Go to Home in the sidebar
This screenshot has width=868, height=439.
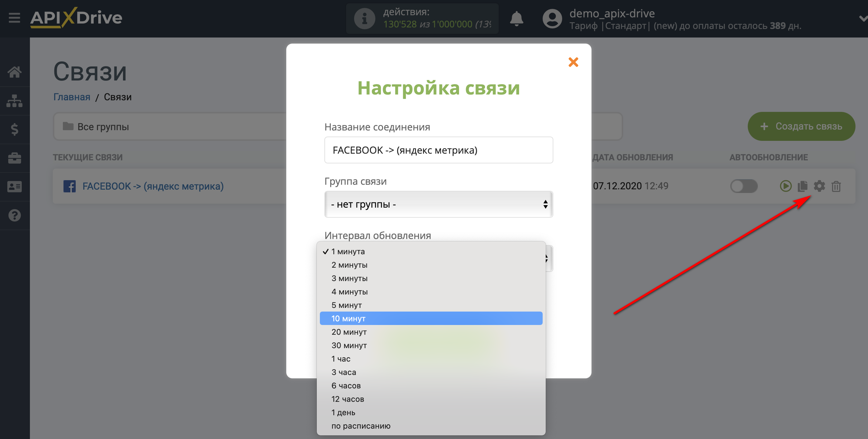coord(14,72)
